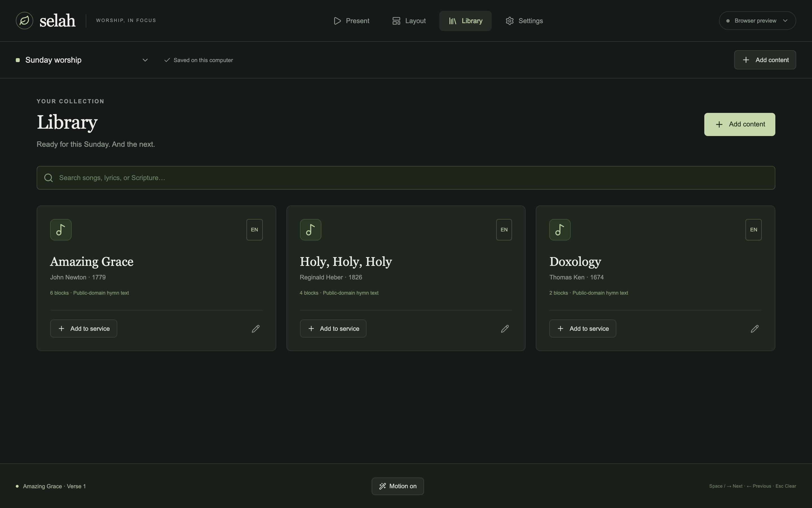Expand the Browser preview dropdown

pos(757,21)
